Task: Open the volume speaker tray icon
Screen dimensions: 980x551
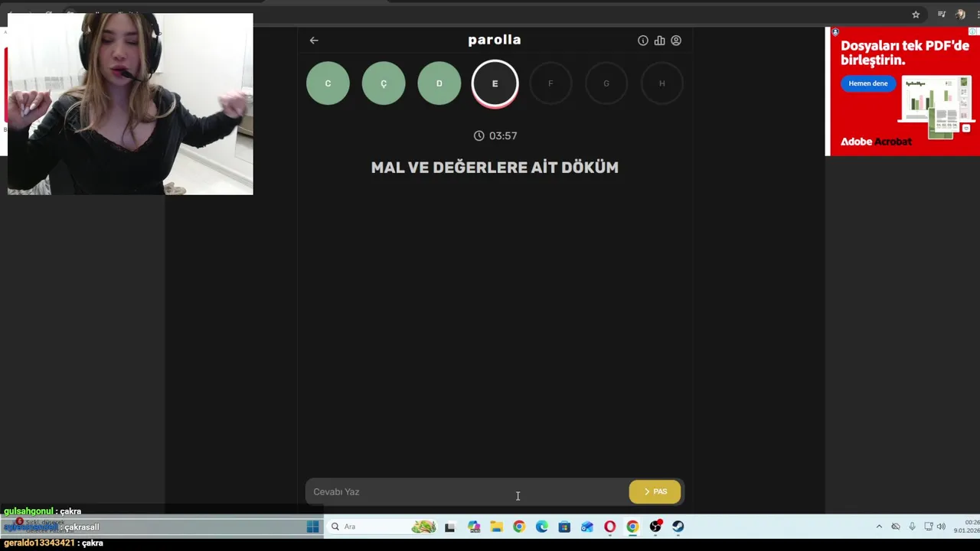Action: coord(942,527)
